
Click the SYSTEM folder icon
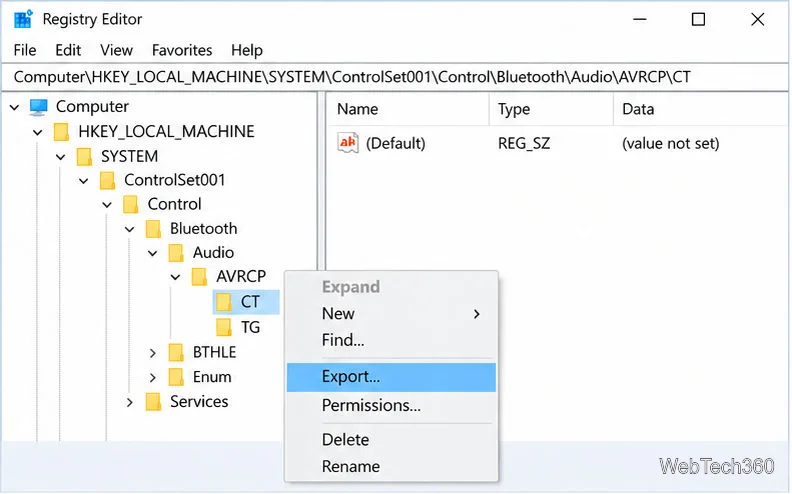click(84, 156)
